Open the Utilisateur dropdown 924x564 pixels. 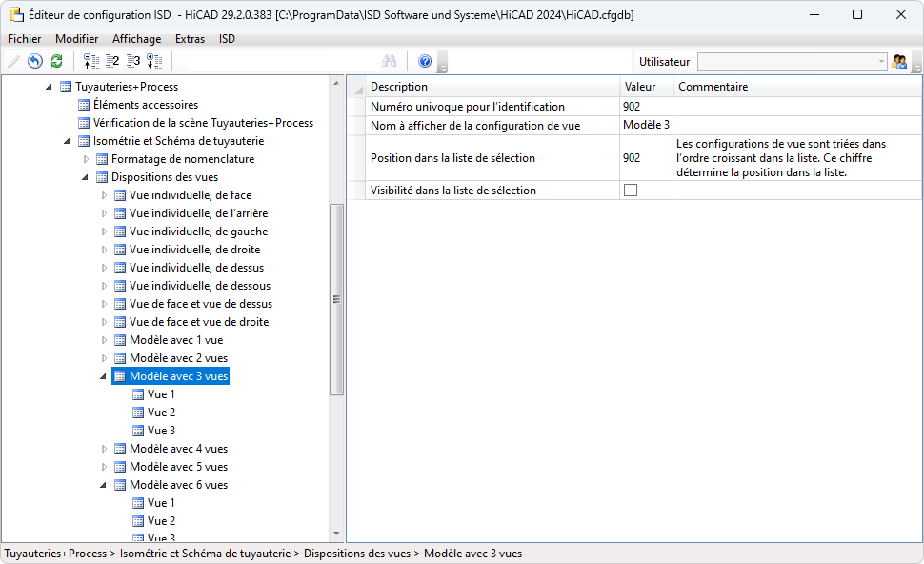[x=881, y=61]
